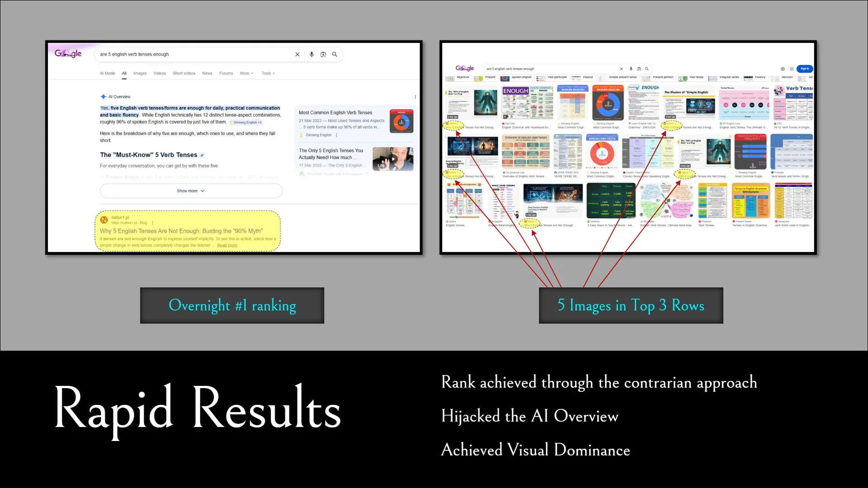Open The Only 5 English Tenses video title
The image size is (868, 488).
pyautogui.click(x=331, y=154)
